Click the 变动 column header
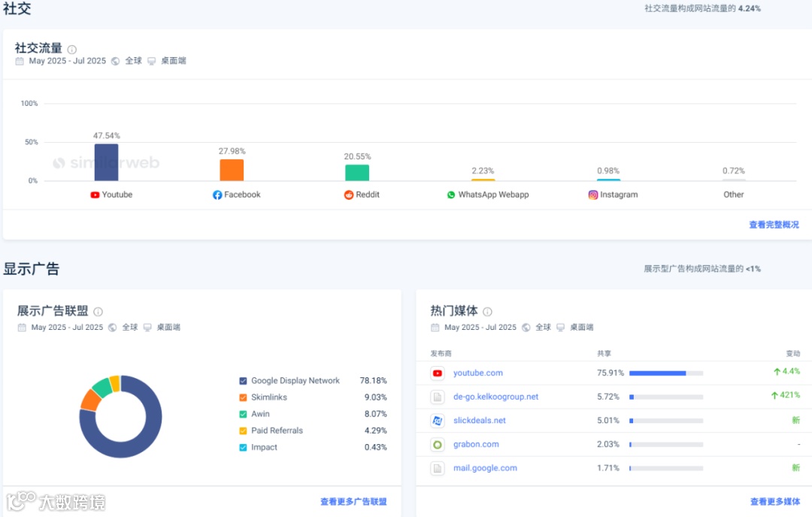This screenshot has height=517, width=812. tap(793, 353)
